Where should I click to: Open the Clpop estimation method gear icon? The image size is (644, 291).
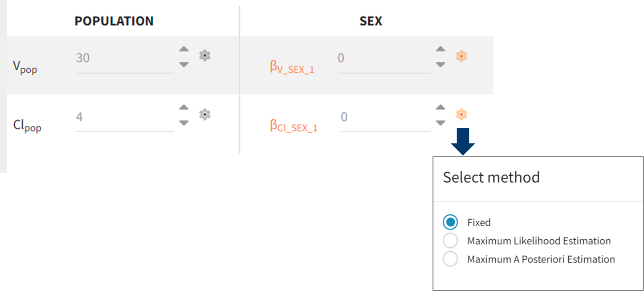[204, 115]
